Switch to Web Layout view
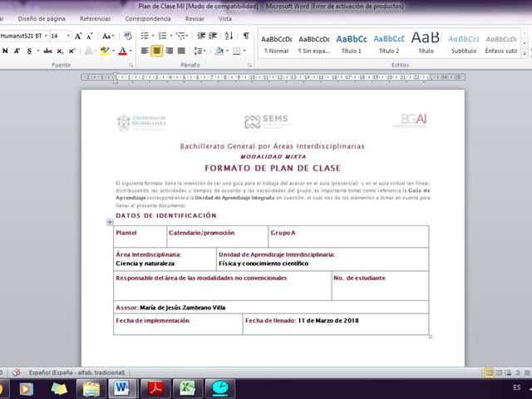 [508, 373]
